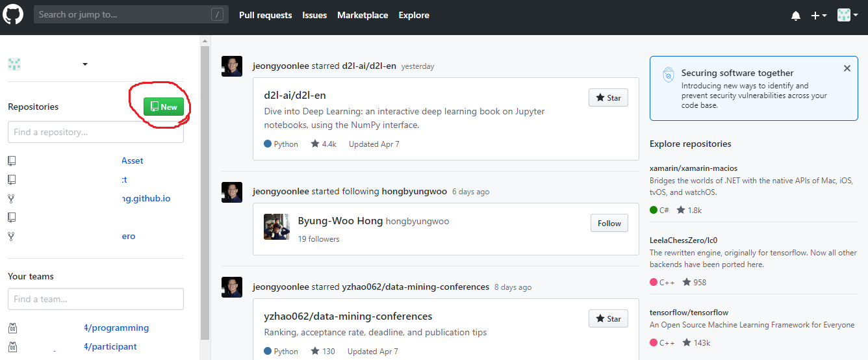Viewport: 868px width, 360px height.
Task: Follow Byung-Woo Hong
Action: 609,223
